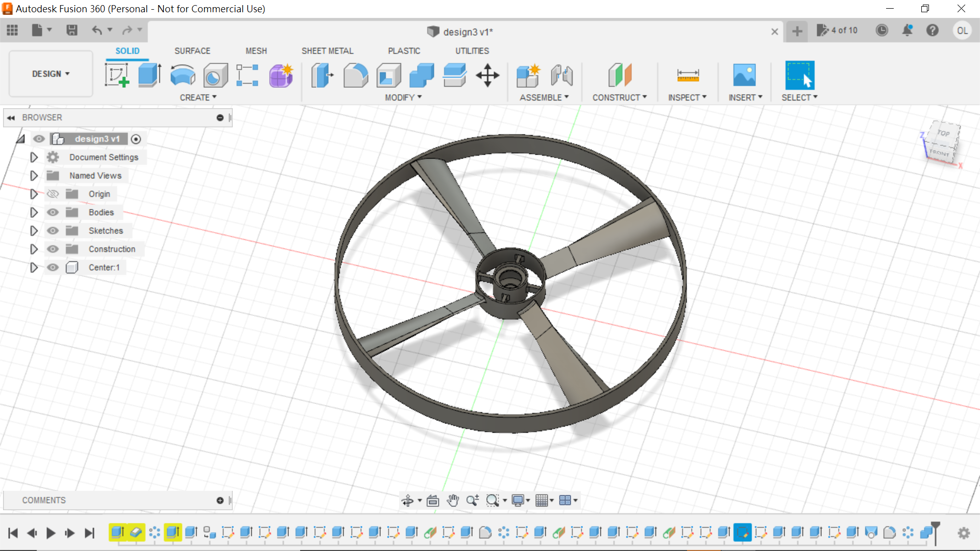This screenshot has width=980, height=551.
Task: Select the Shell tool icon
Action: [x=388, y=76]
